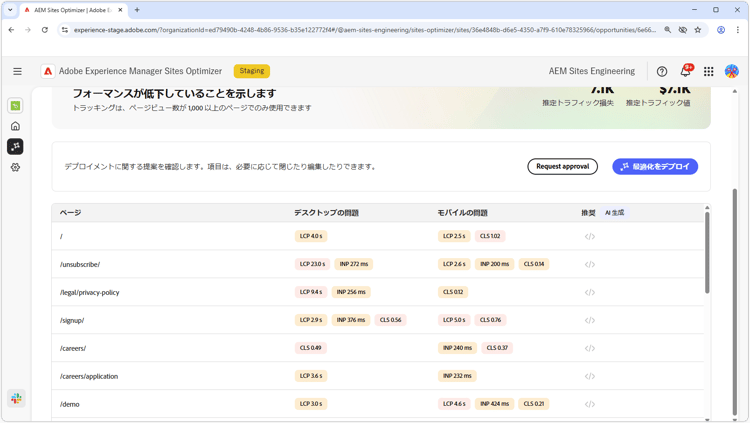This screenshot has width=750, height=423.
Task: Go to Home in the sidebar
Action: (15, 126)
